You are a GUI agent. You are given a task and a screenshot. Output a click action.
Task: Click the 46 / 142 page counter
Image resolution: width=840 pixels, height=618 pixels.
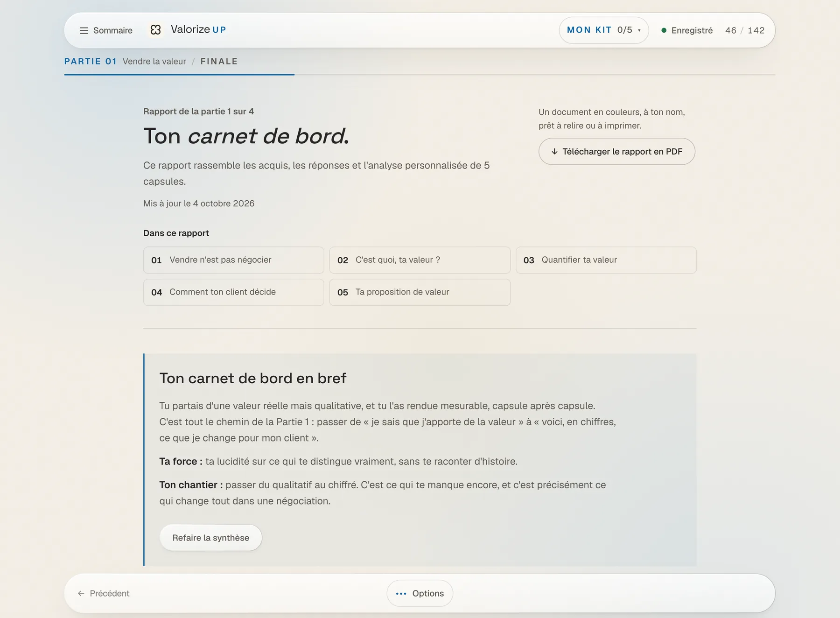[x=745, y=30]
